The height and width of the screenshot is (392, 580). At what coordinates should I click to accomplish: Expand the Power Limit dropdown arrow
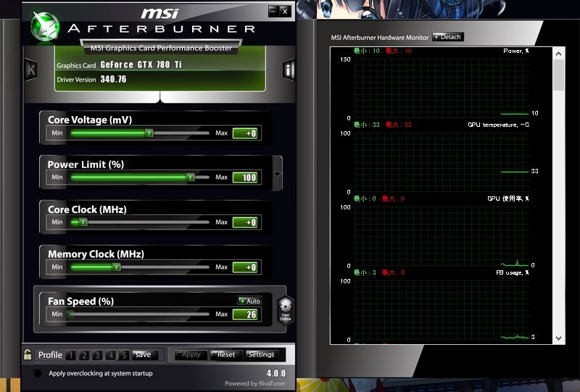tap(277, 174)
